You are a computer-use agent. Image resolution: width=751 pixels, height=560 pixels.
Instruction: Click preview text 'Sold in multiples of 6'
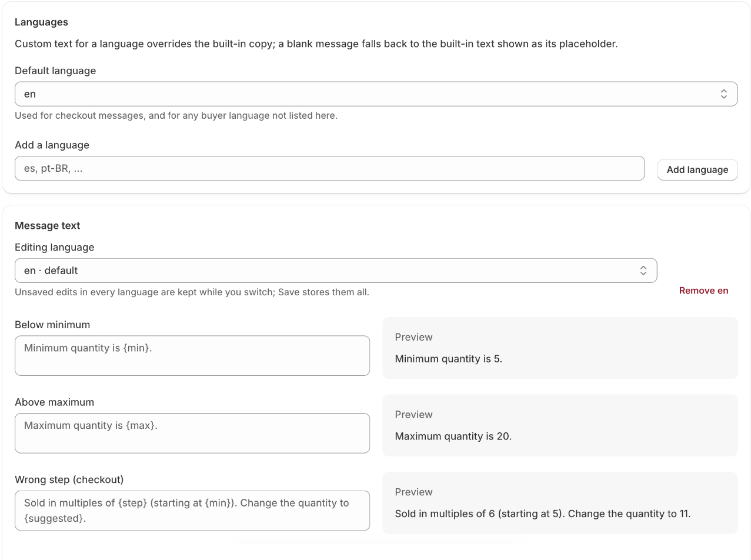click(x=445, y=514)
